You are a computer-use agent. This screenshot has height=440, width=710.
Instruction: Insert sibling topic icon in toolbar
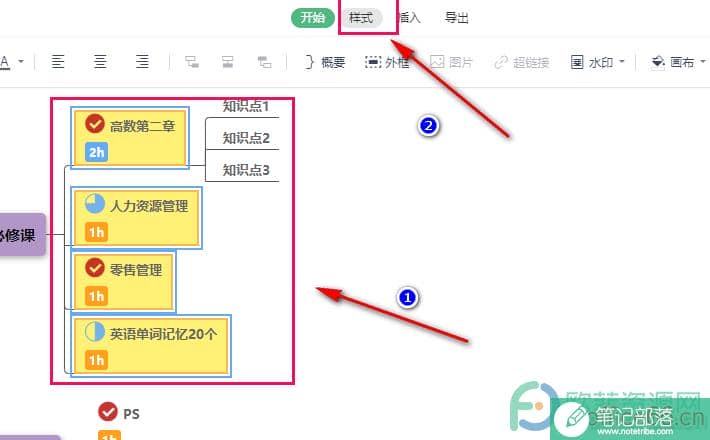[x=227, y=62]
